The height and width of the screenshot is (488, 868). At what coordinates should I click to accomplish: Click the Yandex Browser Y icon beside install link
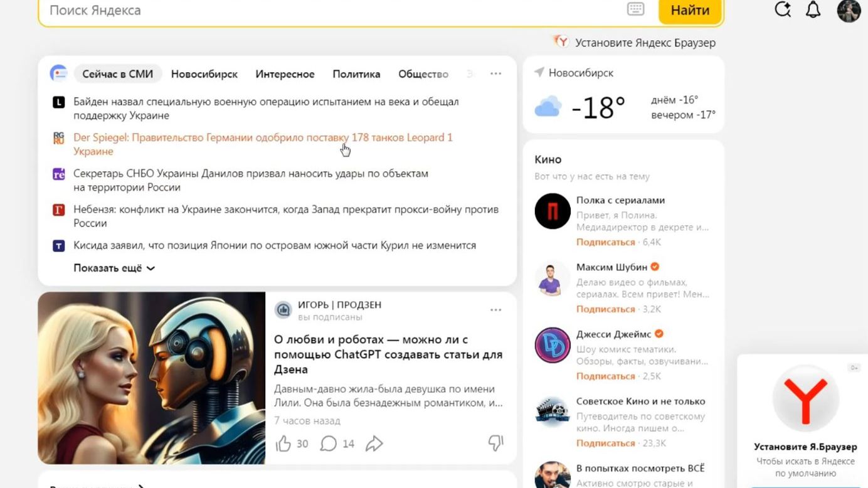point(561,42)
